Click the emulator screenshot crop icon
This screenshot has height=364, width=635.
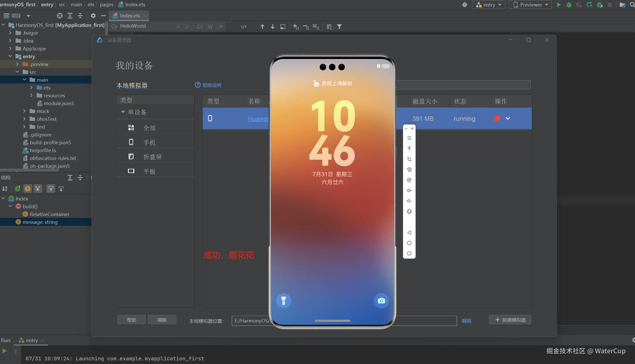click(409, 159)
